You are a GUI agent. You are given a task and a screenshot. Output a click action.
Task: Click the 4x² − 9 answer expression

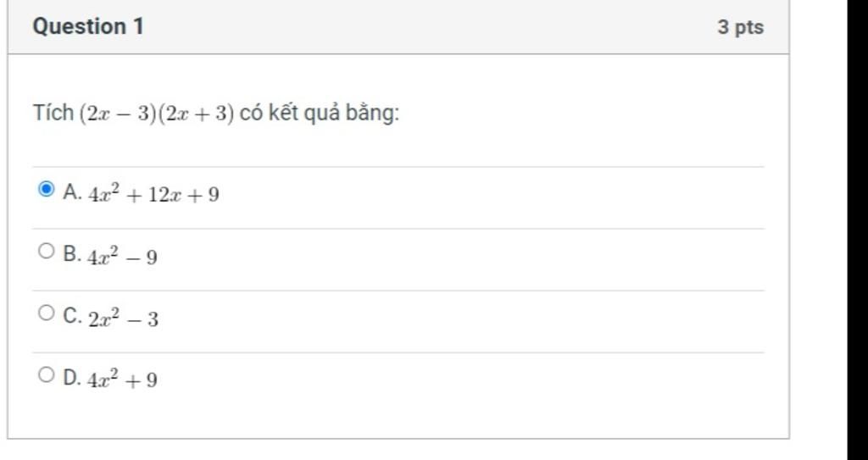(122, 257)
